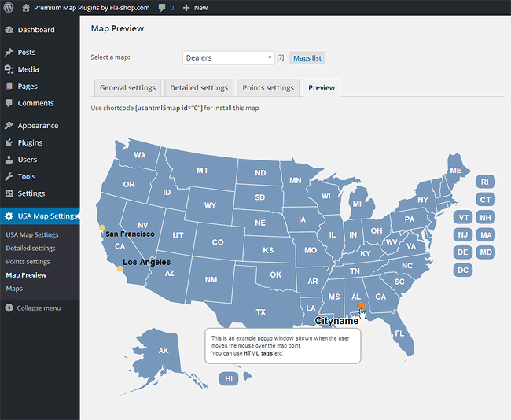Switch to General settings tab
This screenshot has height=420, width=511.
[x=127, y=87]
